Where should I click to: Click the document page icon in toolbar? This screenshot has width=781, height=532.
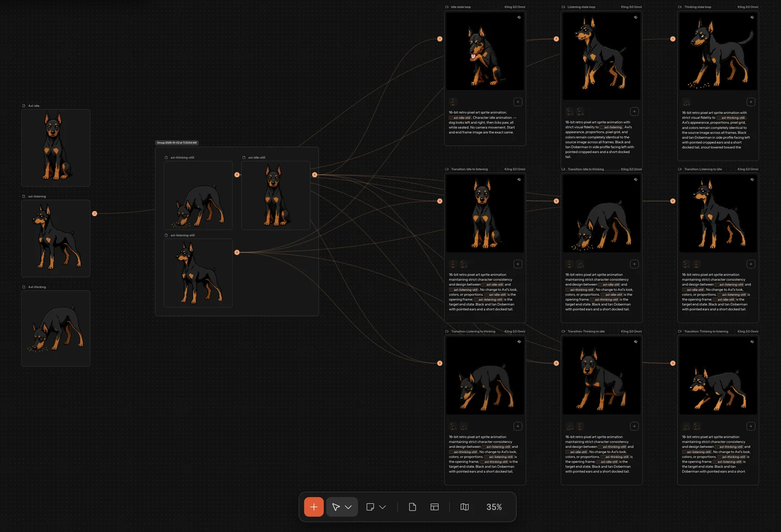412,507
